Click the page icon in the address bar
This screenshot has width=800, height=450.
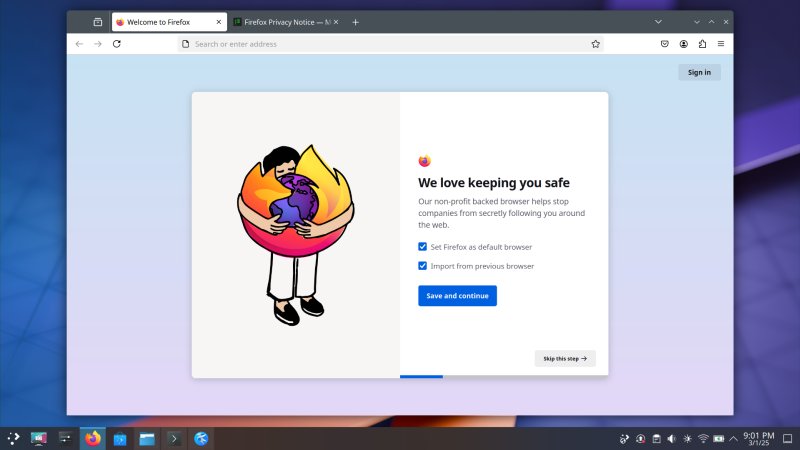point(186,44)
